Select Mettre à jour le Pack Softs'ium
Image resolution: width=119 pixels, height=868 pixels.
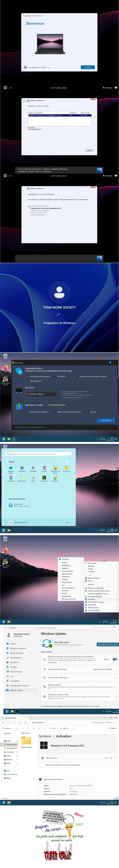point(68,412)
